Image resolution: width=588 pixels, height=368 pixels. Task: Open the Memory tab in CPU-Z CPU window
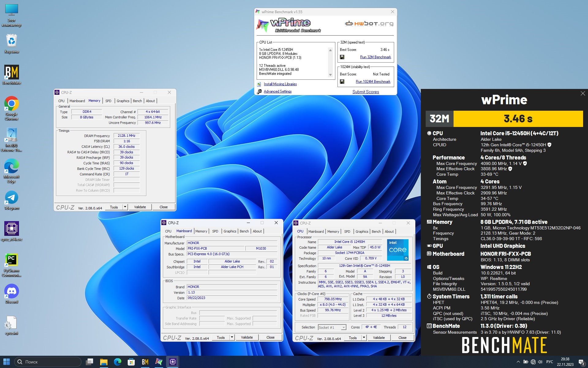click(333, 232)
